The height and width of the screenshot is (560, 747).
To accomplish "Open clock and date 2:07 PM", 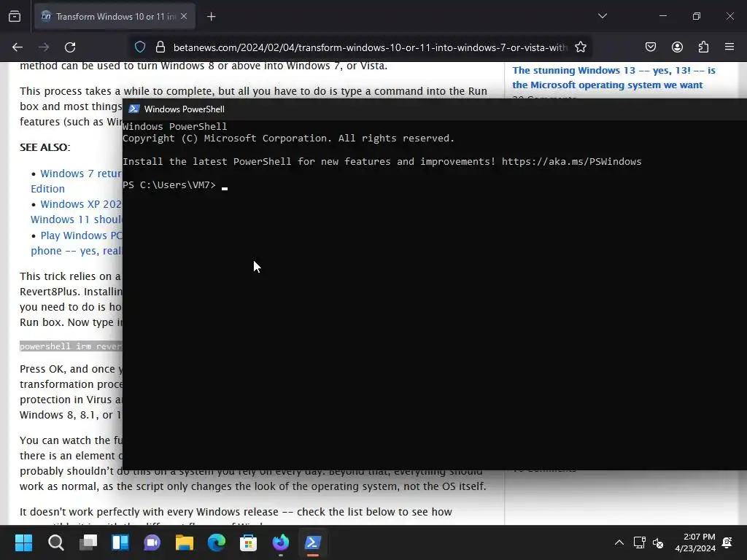I will 695,542.
